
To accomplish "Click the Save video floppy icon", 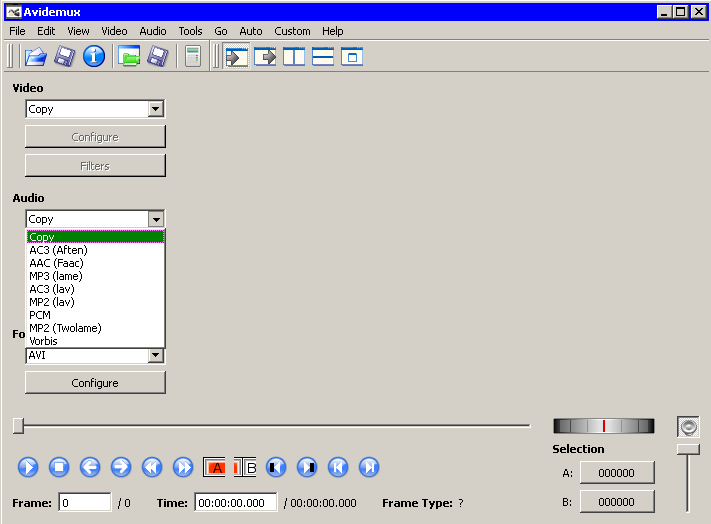I will coord(64,57).
